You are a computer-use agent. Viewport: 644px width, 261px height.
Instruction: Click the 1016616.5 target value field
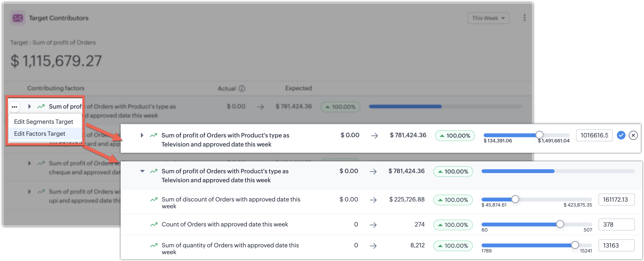[x=594, y=135]
